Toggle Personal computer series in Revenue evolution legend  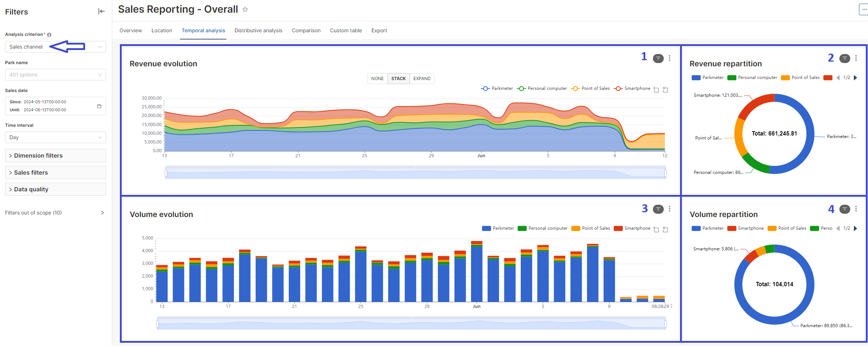pos(542,88)
